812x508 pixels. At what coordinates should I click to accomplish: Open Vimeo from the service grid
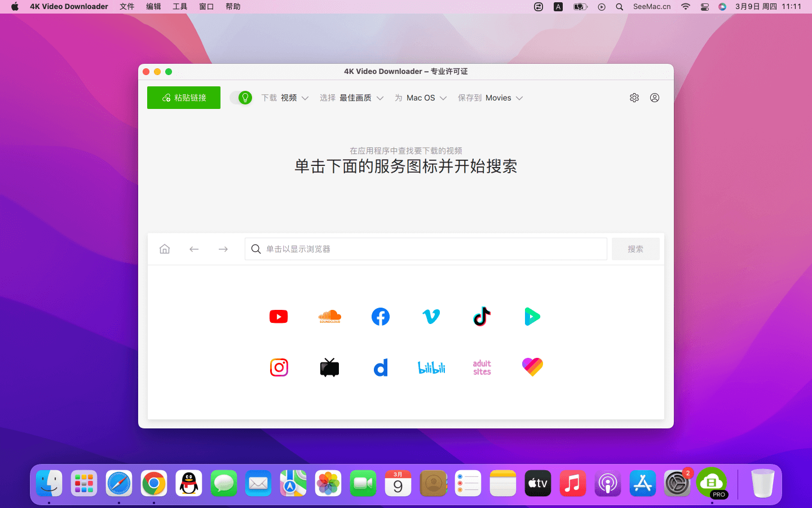(431, 317)
